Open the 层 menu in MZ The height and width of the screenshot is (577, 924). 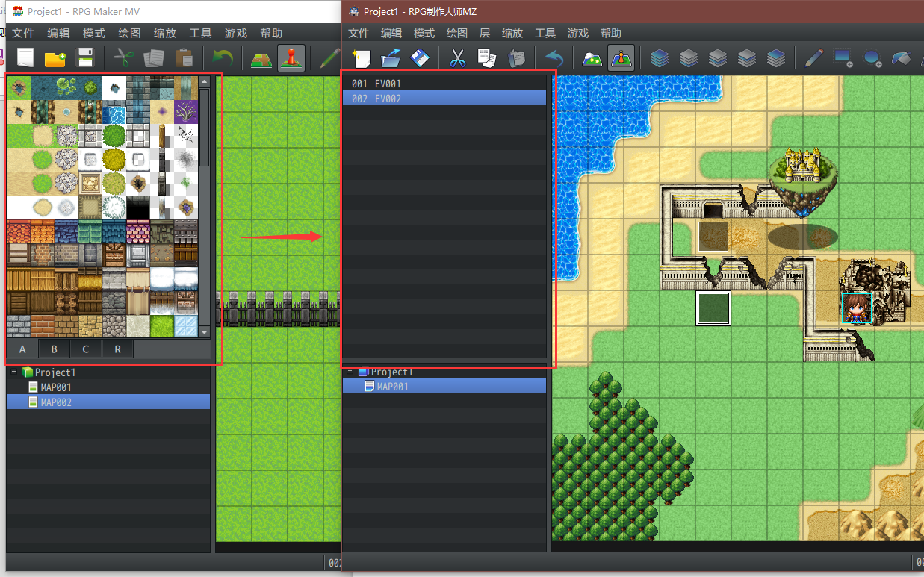[x=485, y=33]
